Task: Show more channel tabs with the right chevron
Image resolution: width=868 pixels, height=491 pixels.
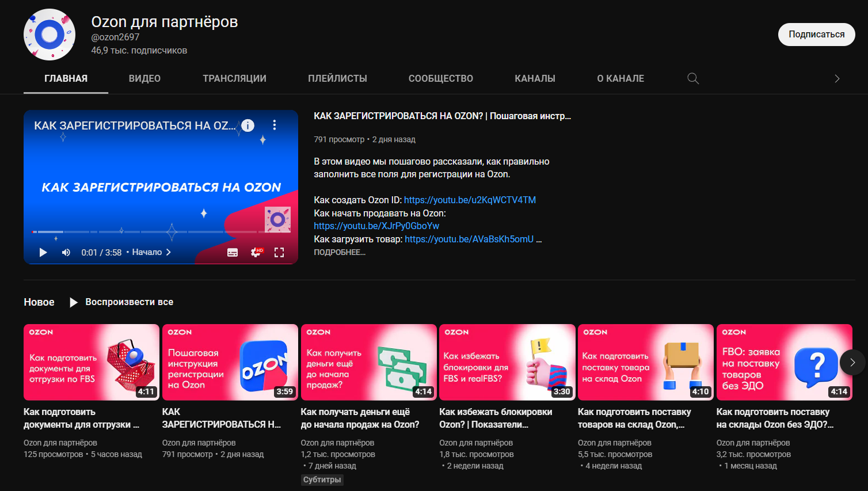Action: click(837, 78)
